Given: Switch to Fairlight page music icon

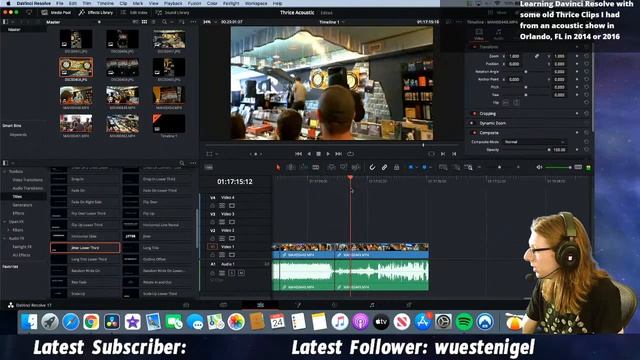Looking at the screenshot, I should click(x=372, y=305).
